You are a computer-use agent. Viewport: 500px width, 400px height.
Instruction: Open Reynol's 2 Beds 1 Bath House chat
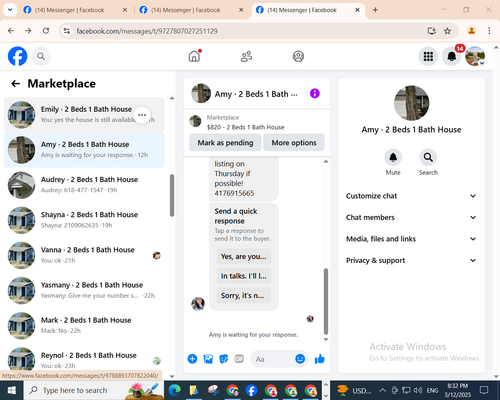pyautogui.click(x=84, y=359)
